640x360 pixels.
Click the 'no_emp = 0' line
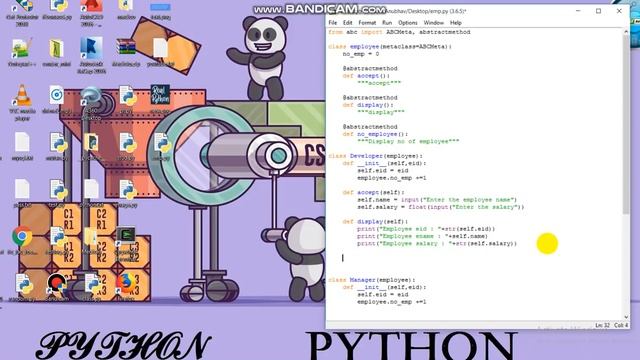361,54
